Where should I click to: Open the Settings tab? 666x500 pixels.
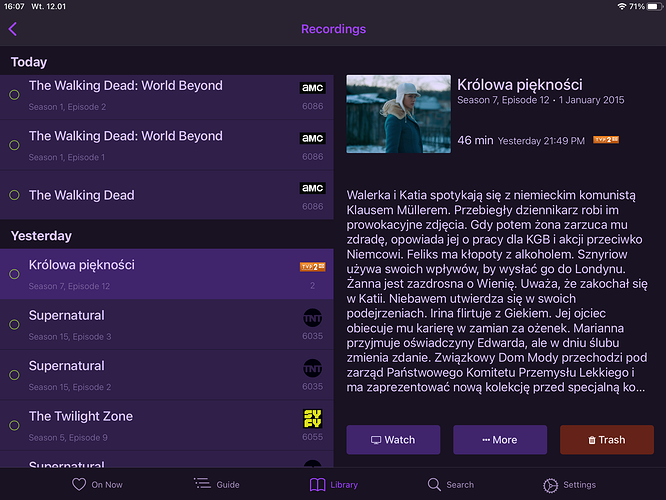569,485
